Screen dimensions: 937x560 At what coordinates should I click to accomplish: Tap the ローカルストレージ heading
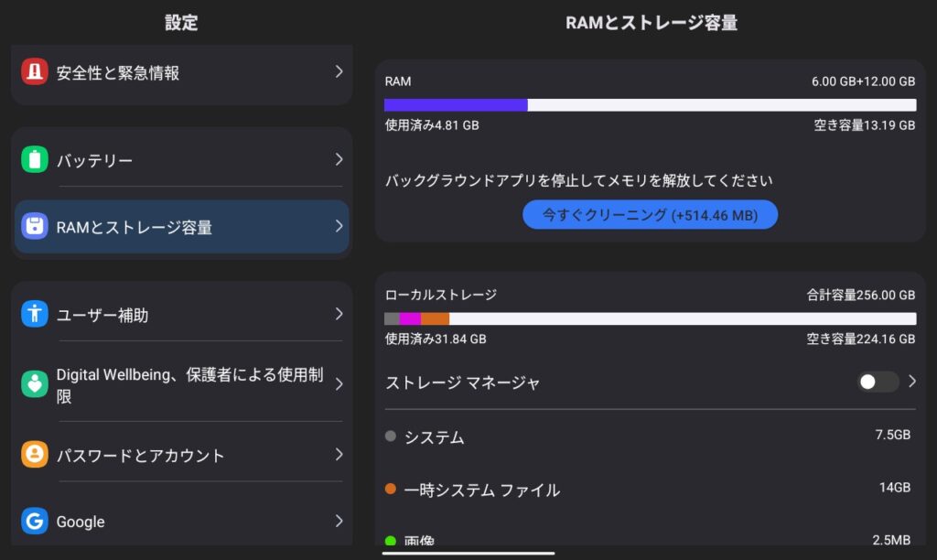441,295
